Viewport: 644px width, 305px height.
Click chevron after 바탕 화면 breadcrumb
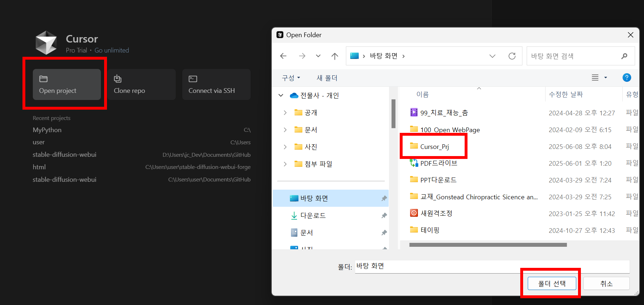pos(403,56)
